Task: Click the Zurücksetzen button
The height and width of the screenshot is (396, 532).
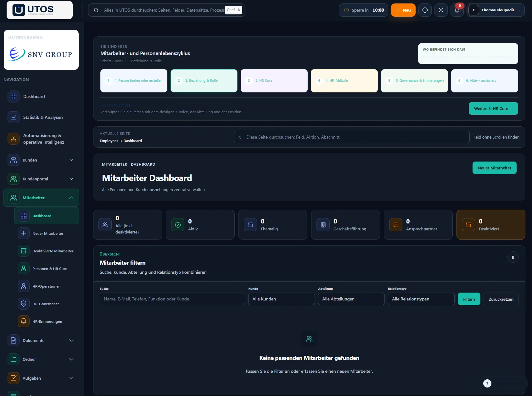Action: [501, 299]
